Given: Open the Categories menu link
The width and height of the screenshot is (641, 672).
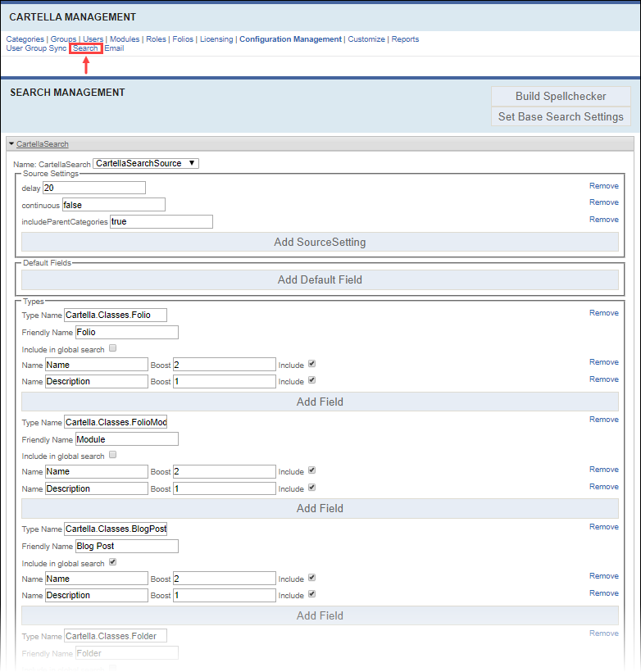Looking at the screenshot, I should pos(25,39).
